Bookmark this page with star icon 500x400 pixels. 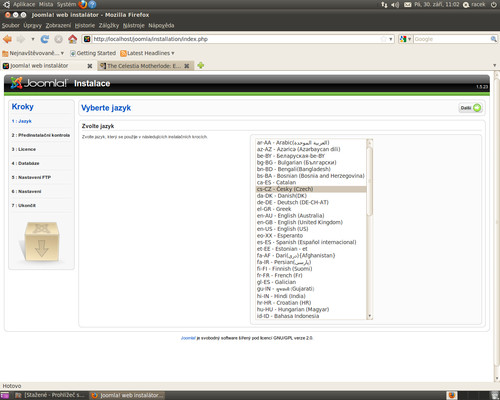point(383,39)
